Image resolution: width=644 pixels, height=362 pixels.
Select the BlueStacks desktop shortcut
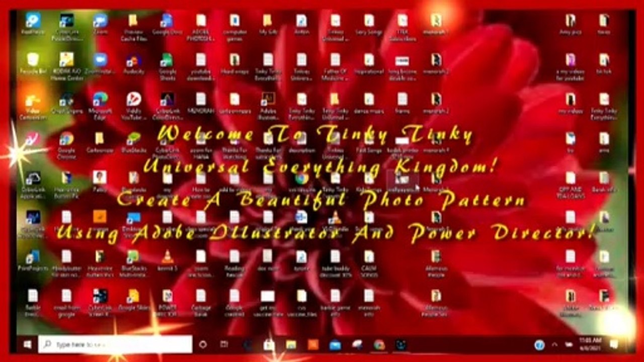134,142
